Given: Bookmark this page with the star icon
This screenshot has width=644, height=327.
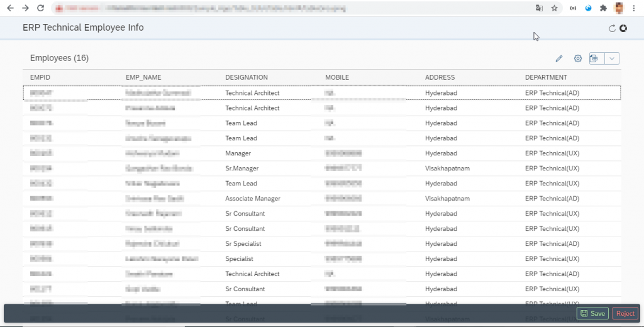Looking at the screenshot, I should (555, 8).
